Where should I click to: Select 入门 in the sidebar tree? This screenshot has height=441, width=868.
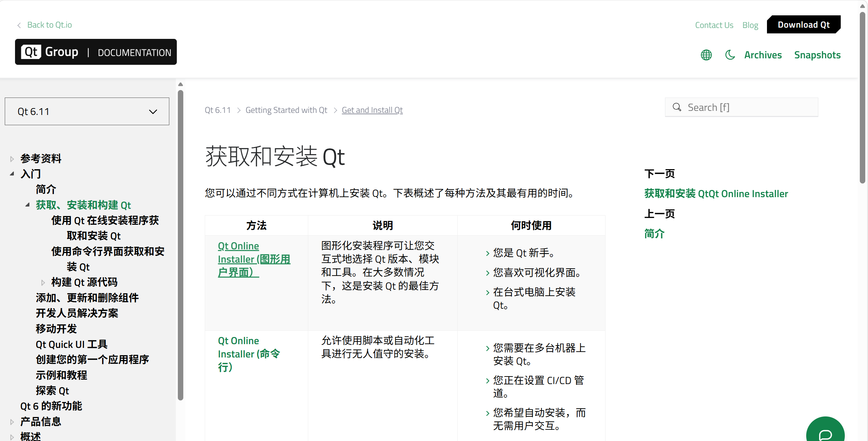coord(31,174)
